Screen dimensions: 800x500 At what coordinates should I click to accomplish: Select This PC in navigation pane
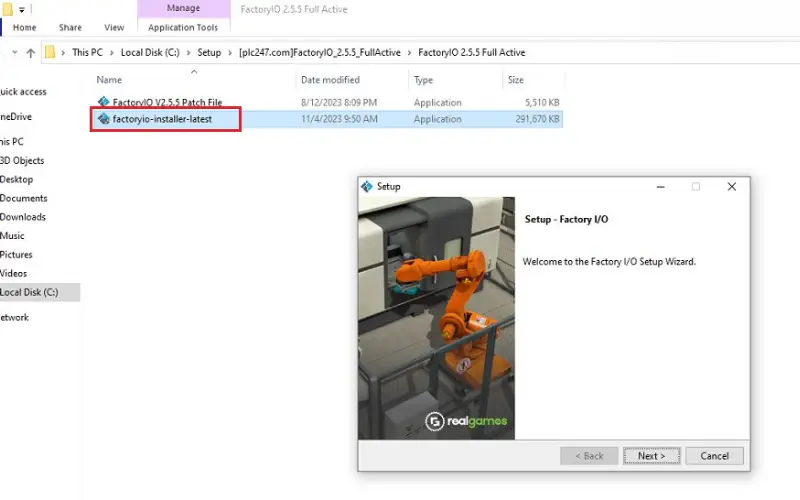point(12,142)
